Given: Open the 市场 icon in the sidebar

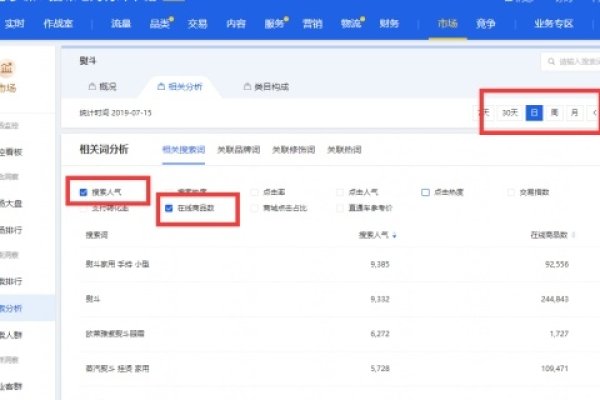Looking at the screenshot, I should tap(7, 69).
